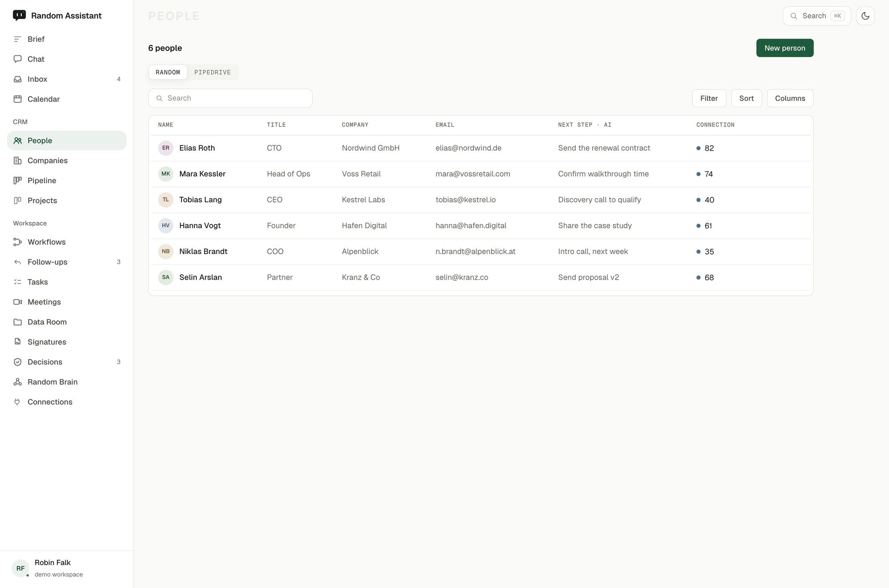
Task: Open the Workflows icon
Action: pyautogui.click(x=17, y=242)
